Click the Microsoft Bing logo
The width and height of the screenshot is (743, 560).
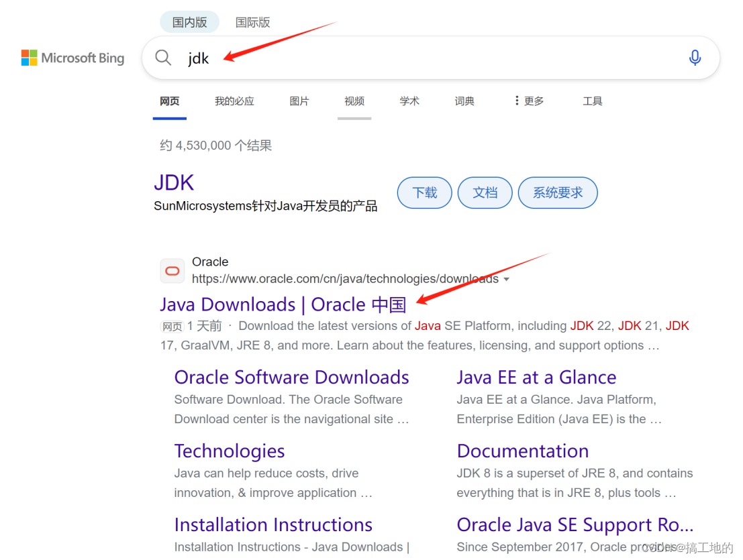pyautogui.click(x=72, y=58)
